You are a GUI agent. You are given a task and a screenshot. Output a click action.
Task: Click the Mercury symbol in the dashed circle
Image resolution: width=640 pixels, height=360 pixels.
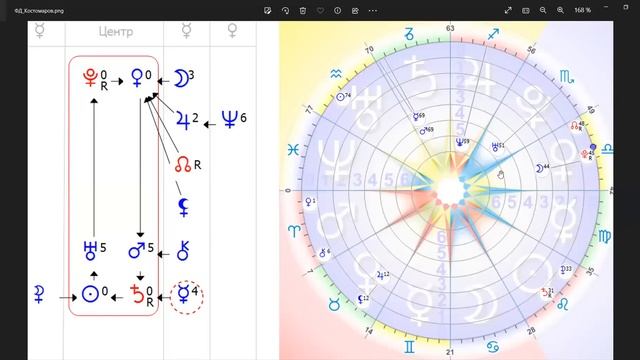pyautogui.click(x=183, y=294)
